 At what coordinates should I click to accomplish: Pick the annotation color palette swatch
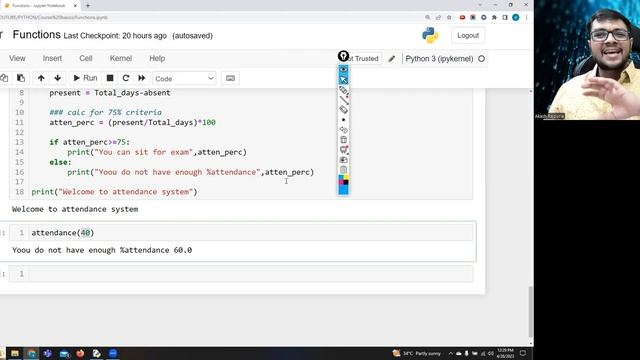click(x=344, y=180)
